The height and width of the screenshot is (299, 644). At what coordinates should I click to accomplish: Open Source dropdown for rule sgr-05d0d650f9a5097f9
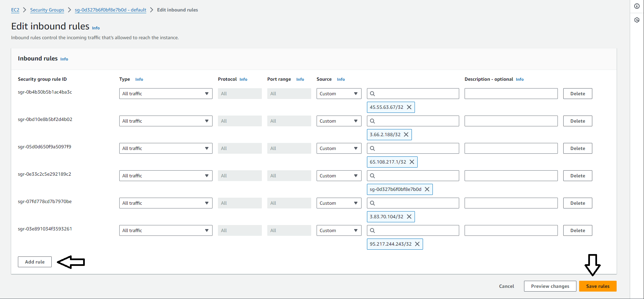coord(339,148)
